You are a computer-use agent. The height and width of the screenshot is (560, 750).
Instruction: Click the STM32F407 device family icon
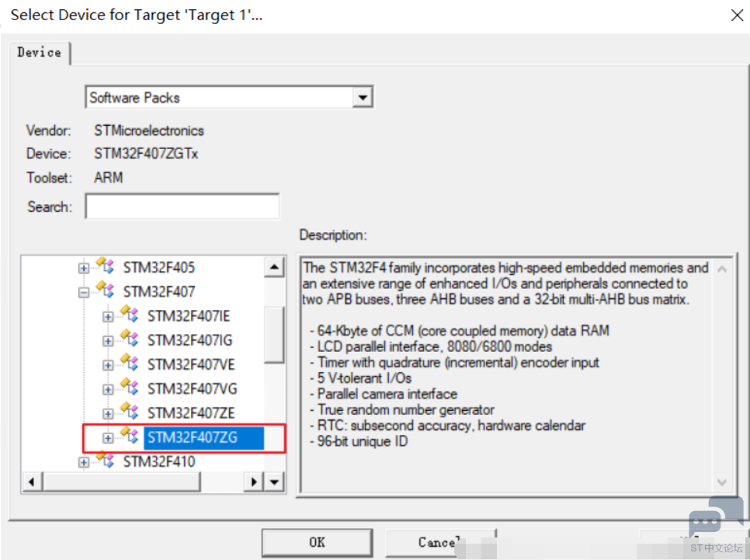coord(106,290)
